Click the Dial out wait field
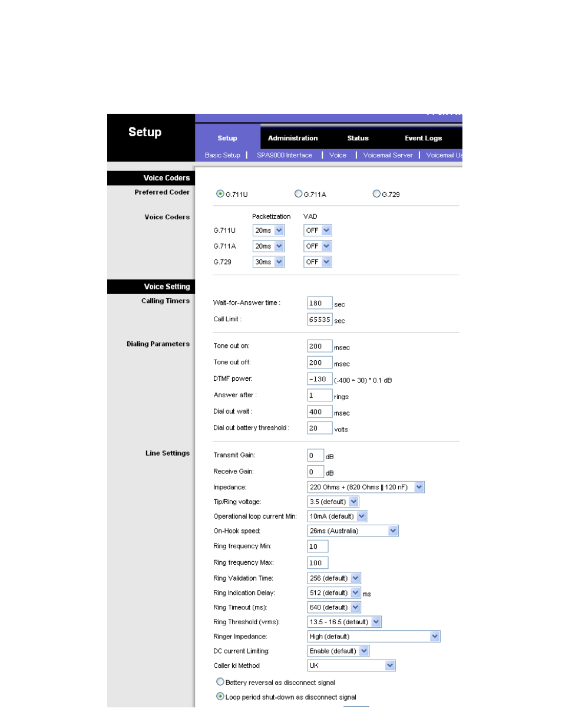This screenshot has height=728, width=562. tap(320, 412)
